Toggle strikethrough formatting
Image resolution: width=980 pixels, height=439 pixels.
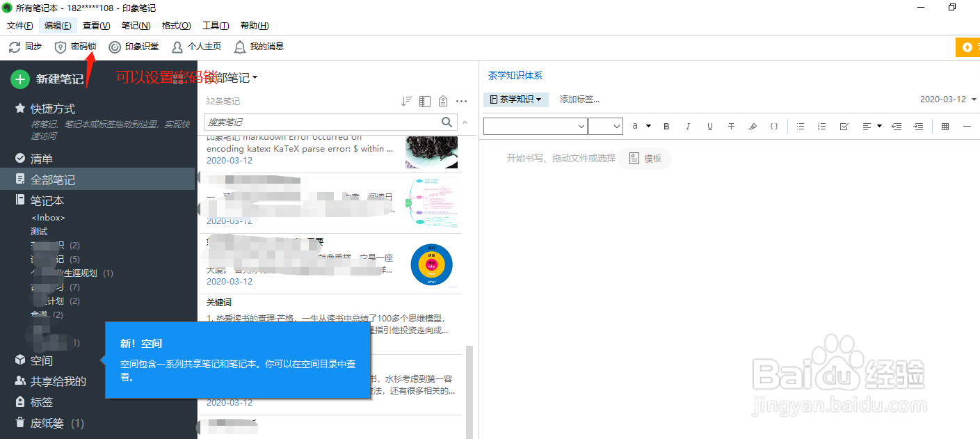point(731,126)
